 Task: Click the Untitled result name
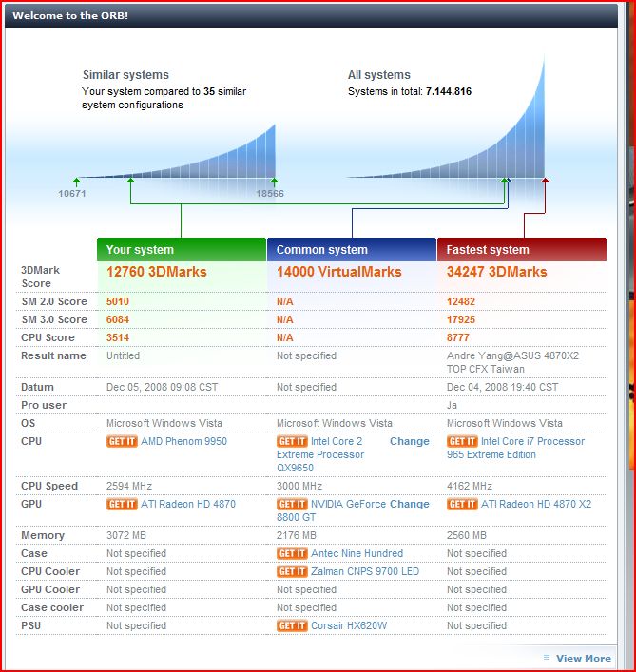(x=123, y=355)
